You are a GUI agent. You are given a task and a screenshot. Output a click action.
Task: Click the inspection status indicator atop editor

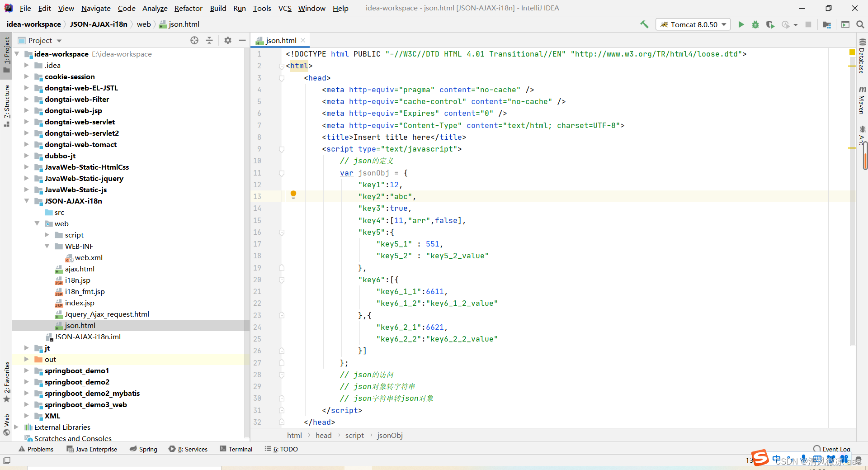tap(852, 52)
